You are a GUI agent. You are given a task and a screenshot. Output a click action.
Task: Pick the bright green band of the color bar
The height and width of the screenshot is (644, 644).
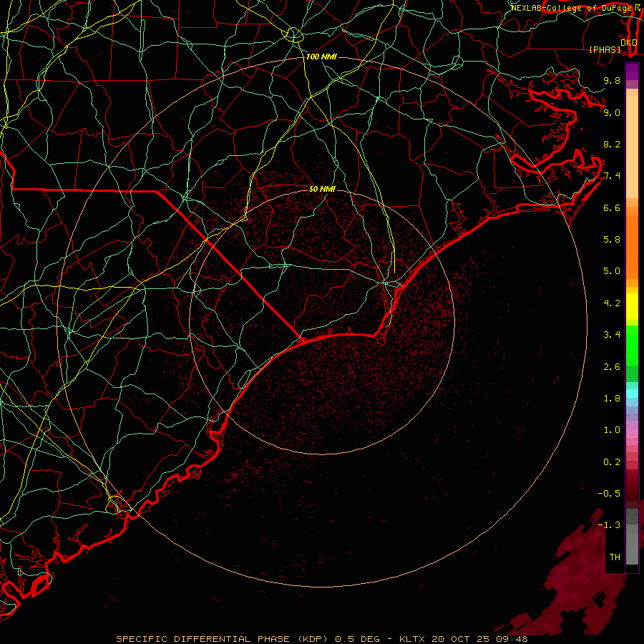[632, 346]
